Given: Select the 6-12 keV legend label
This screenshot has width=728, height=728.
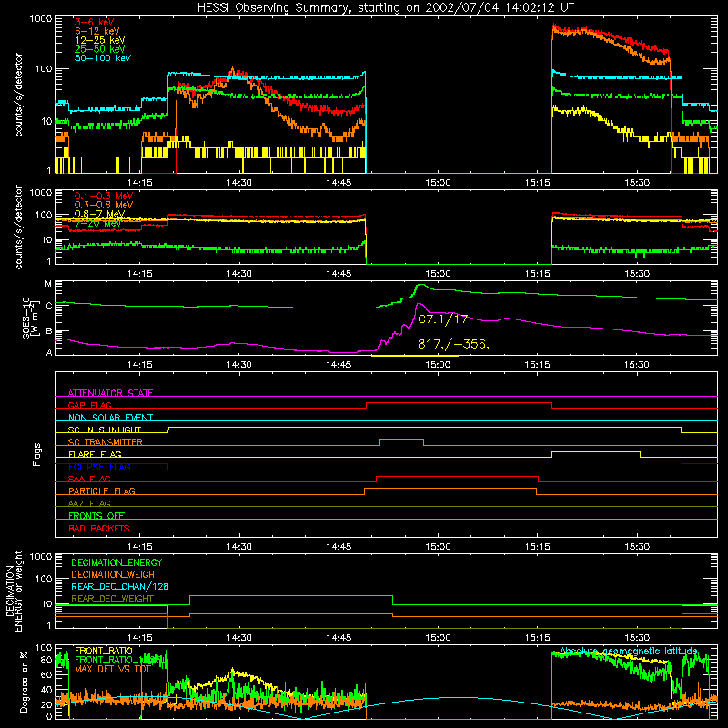Looking at the screenshot, I should (x=96, y=31).
